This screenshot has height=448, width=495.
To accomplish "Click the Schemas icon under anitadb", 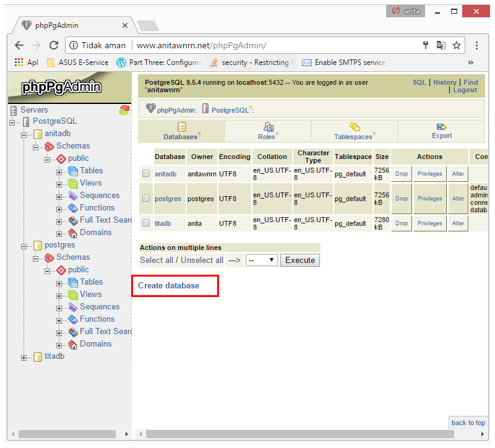I will tap(49, 146).
